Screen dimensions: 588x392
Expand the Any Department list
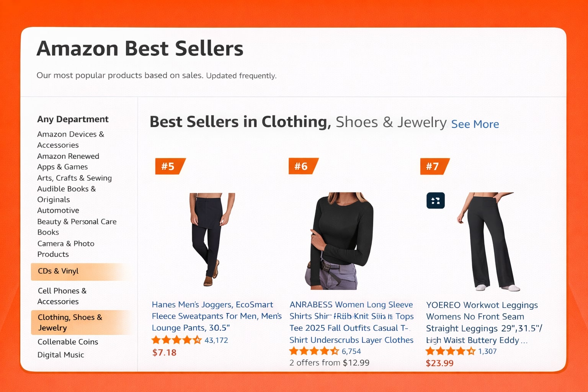(x=72, y=119)
